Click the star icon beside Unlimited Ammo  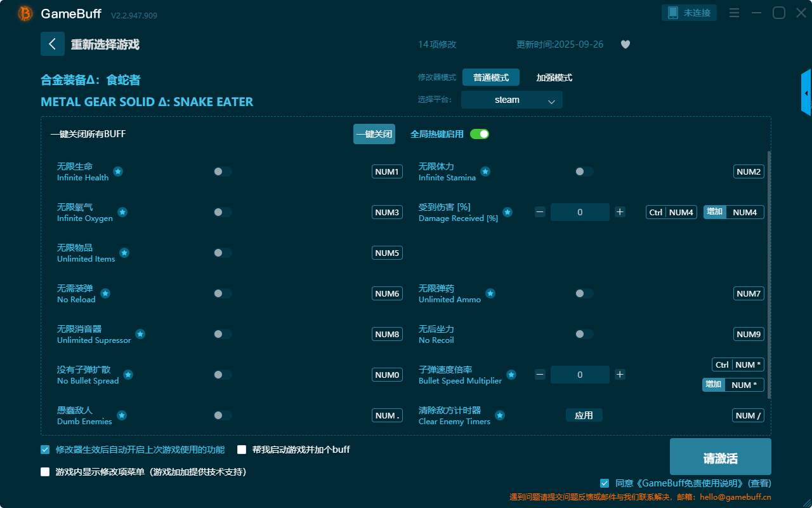point(490,293)
